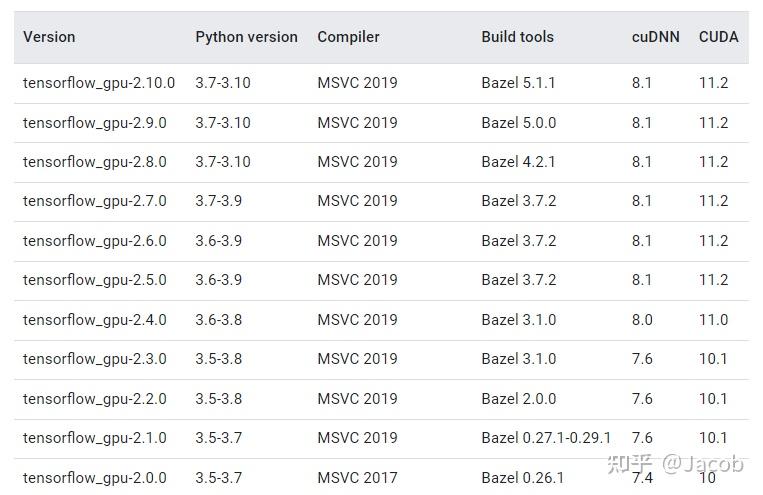763x495 pixels.
Task: Click the Version column header
Action: [x=49, y=37]
